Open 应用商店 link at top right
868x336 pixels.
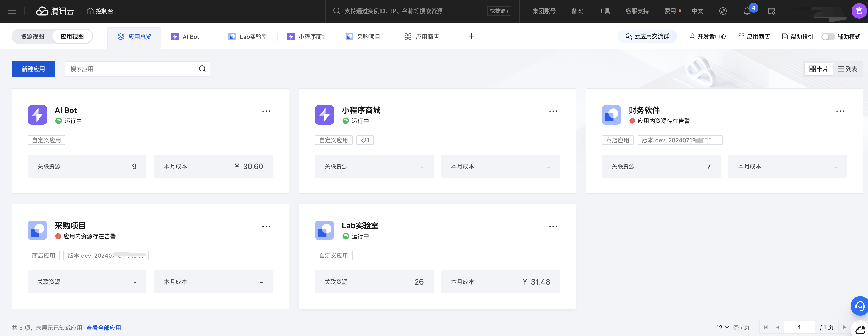(754, 36)
